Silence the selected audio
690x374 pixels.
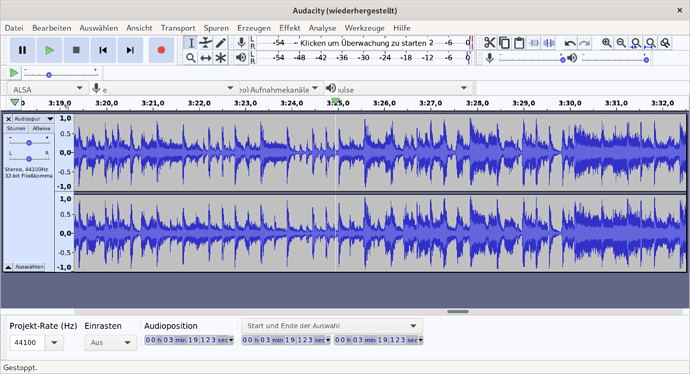click(549, 43)
